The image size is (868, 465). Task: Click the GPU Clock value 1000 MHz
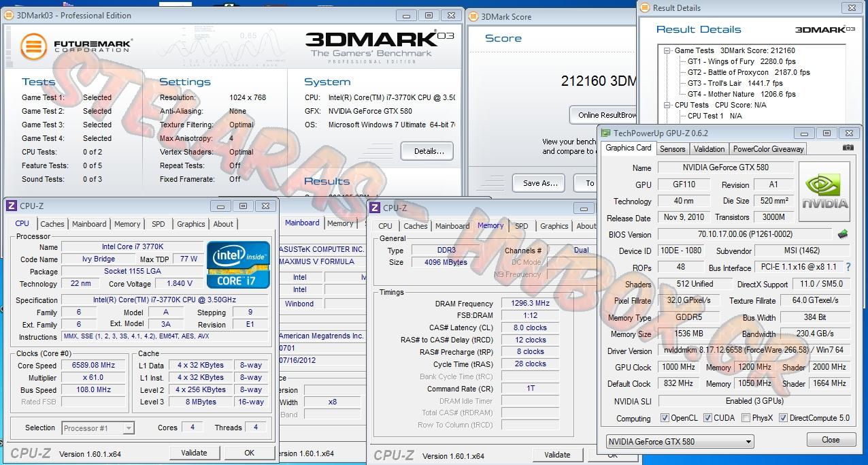(678, 367)
